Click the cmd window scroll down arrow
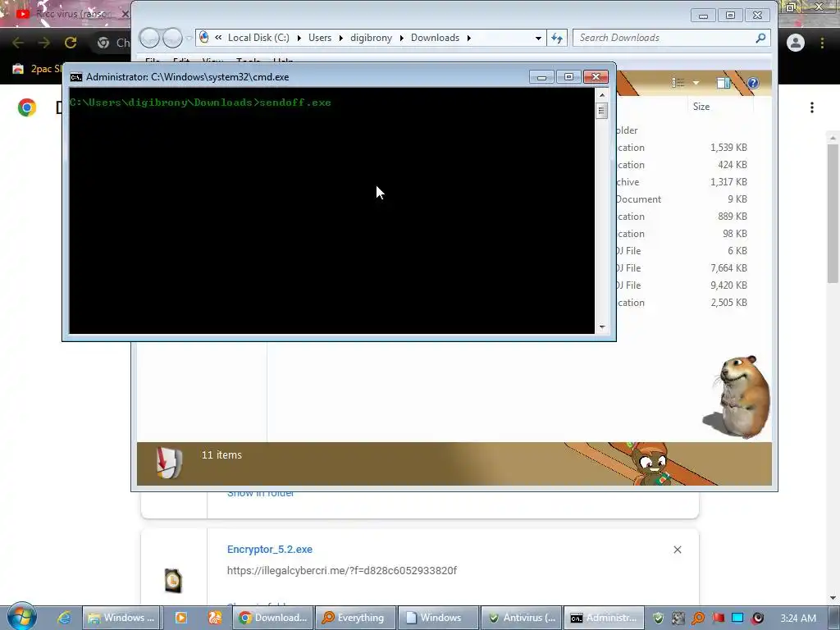This screenshot has height=630, width=840. (x=602, y=327)
